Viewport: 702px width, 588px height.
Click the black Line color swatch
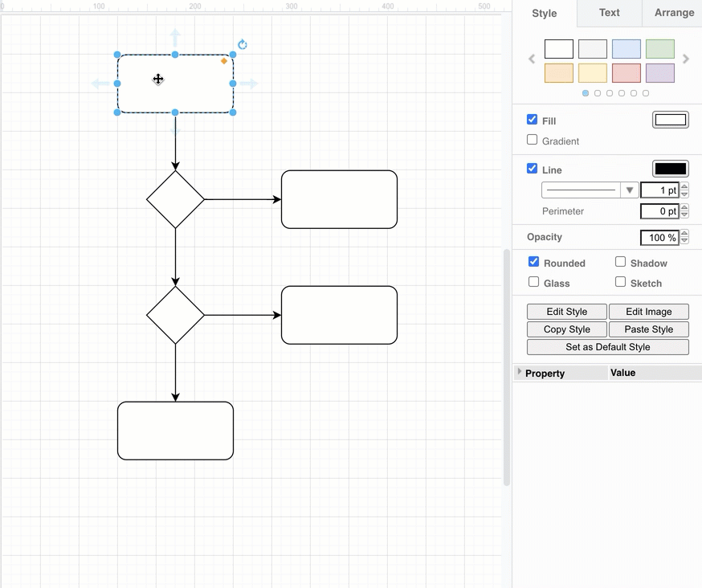point(670,169)
